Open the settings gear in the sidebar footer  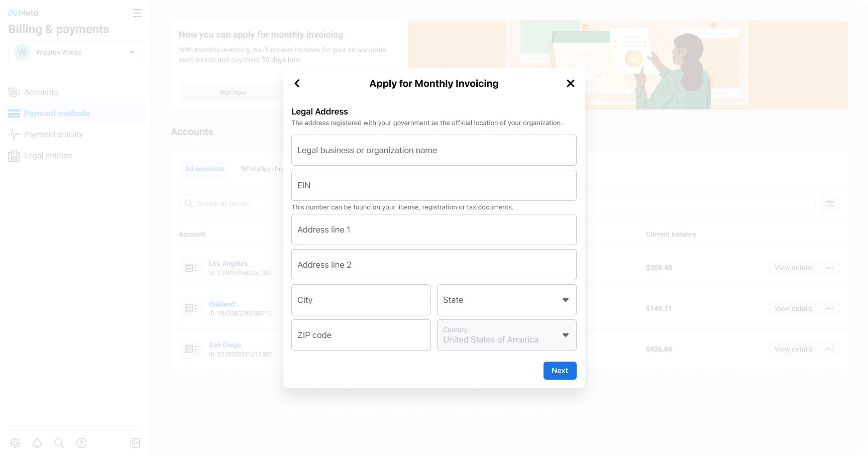(15, 443)
